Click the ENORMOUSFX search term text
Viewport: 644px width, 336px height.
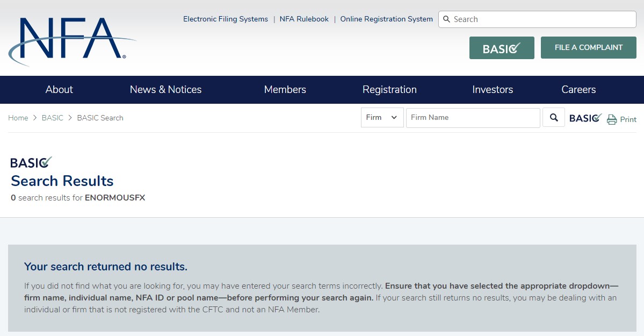(115, 198)
